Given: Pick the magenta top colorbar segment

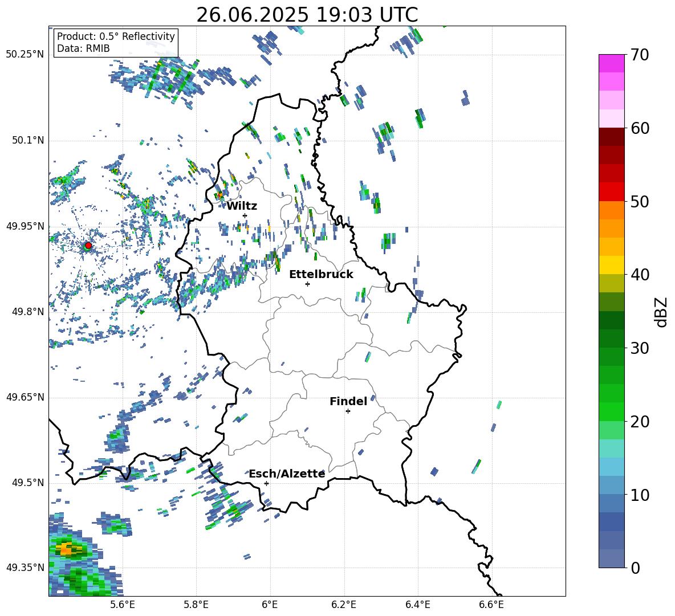Looking at the screenshot, I should 611,63.
